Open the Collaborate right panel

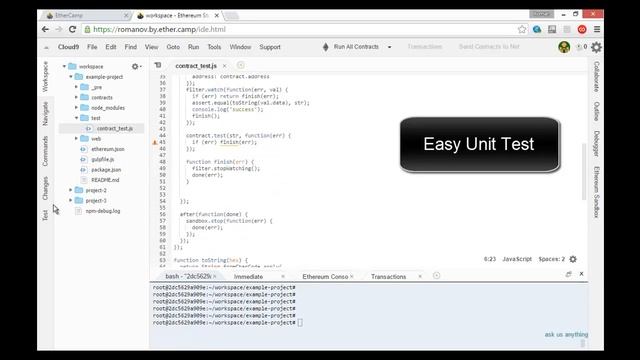(596, 76)
